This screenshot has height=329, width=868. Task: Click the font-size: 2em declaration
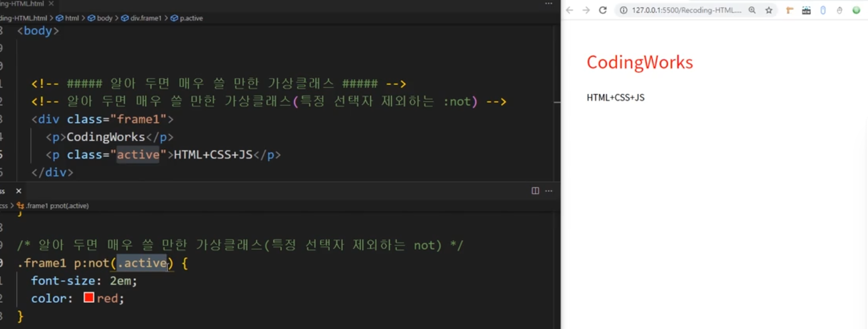84,281
